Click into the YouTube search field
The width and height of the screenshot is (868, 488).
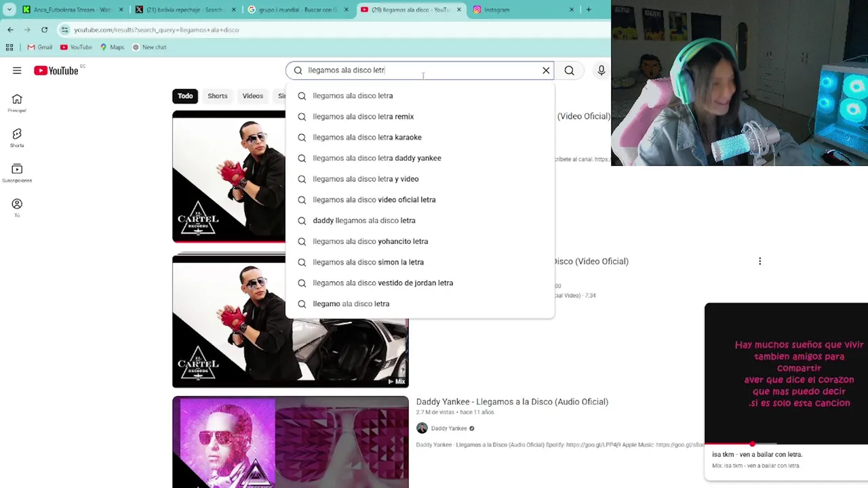click(420, 70)
